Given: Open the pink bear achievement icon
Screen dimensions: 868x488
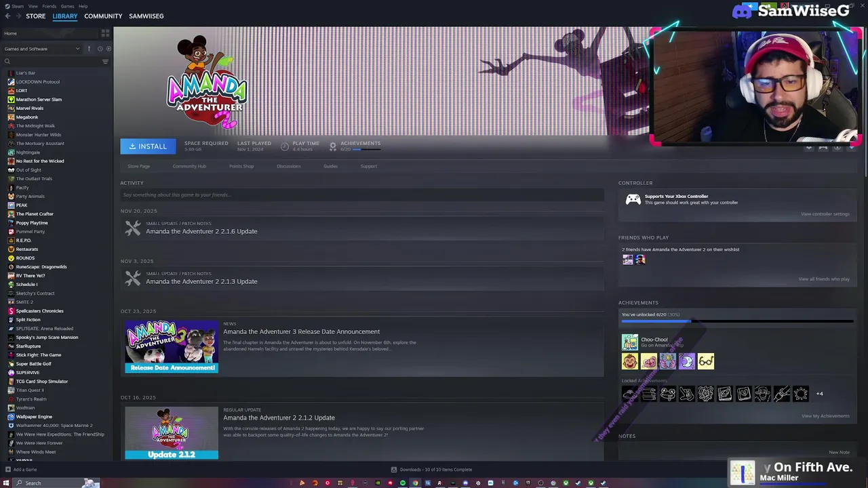Looking at the screenshot, I should click(649, 361).
